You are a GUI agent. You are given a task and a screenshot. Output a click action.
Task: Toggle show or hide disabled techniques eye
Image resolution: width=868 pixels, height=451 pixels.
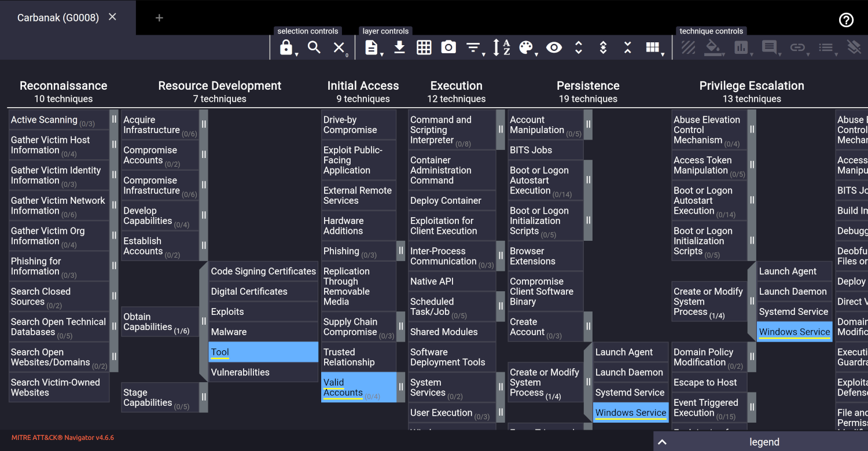(x=554, y=47)
